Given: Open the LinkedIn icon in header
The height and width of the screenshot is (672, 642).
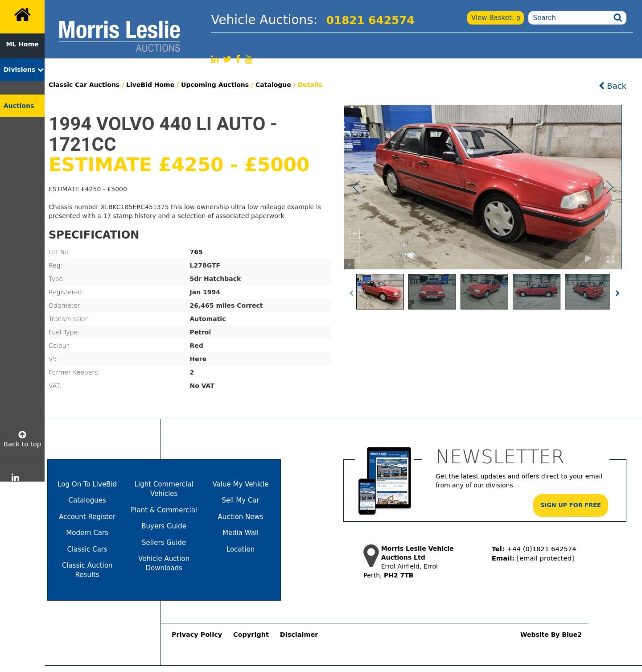Looking at the screenshot, I should (x=215, y=59).
